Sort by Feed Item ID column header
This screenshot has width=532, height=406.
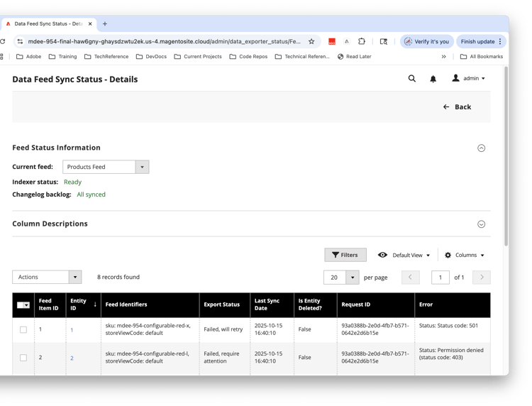click(x=50, y=304)
